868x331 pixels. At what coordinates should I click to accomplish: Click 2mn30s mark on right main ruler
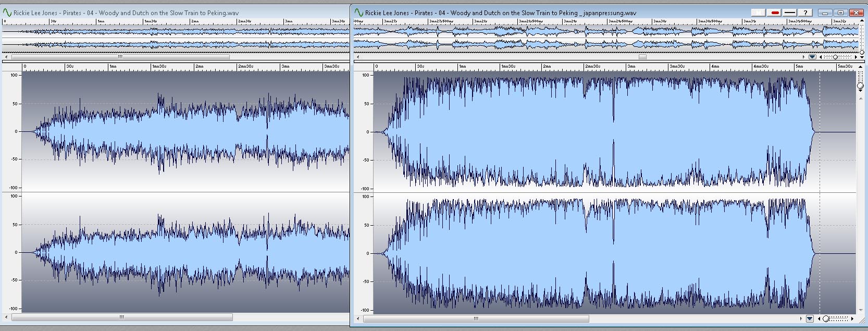[587, 67]
